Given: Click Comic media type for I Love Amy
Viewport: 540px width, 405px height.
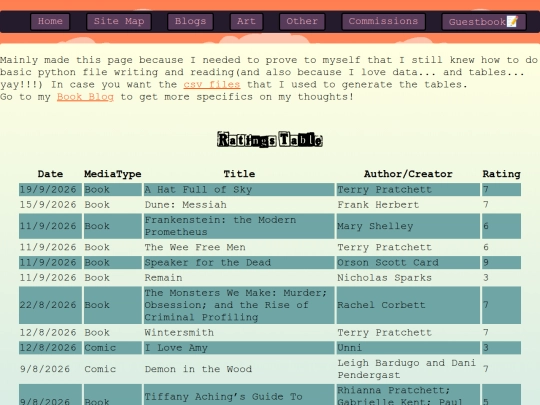Looking at the screenshot, I should pos(113,348).
